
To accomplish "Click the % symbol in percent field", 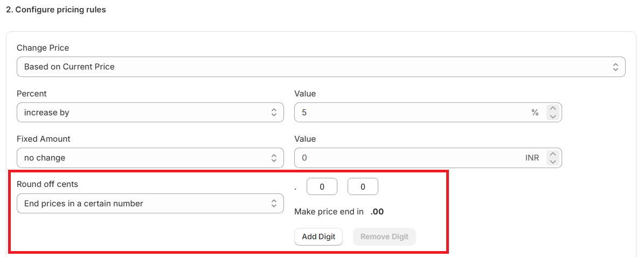I will (535, 113).
